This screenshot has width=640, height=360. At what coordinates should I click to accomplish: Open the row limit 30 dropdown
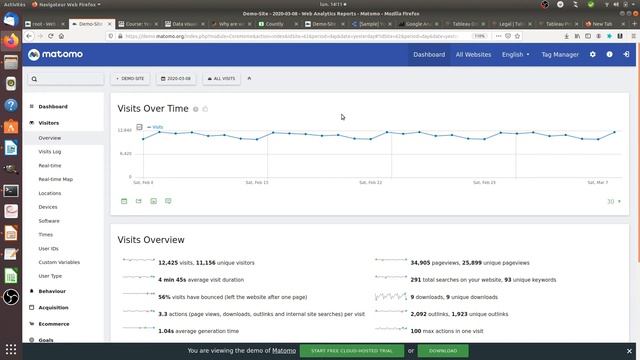(614, 201)
